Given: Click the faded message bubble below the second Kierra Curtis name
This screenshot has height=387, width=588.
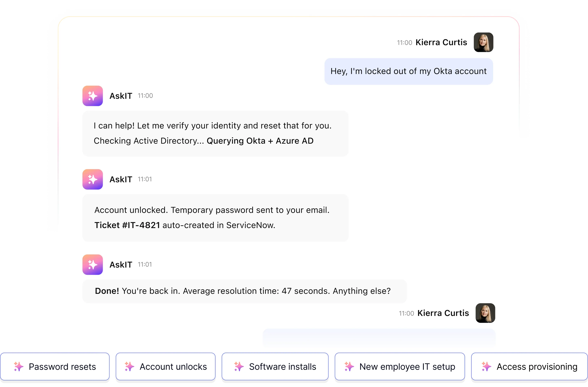Looking at the screenshot, I should point(379,338).
